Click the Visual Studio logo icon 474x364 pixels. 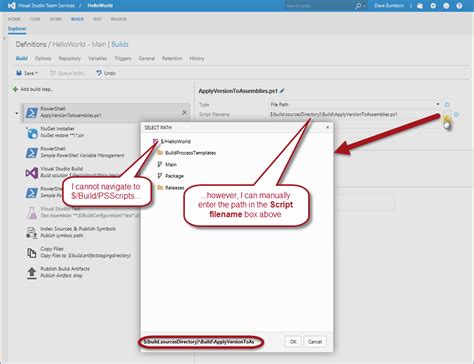pyautogui.click(x=11, y=6)
